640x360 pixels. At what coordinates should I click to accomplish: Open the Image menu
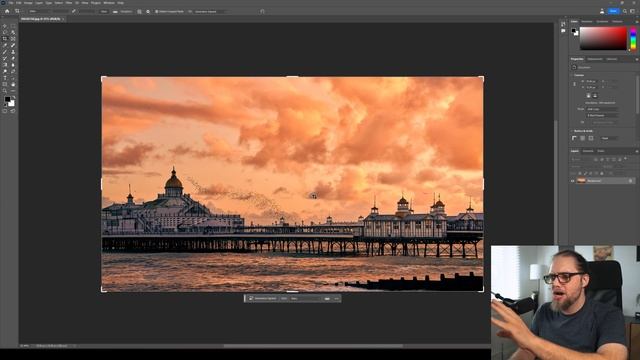[28, 3]
